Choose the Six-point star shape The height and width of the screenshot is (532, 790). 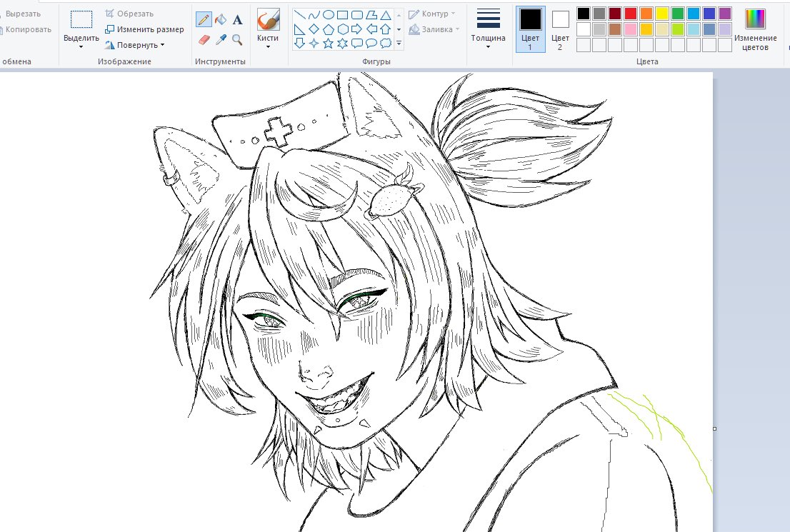(343, 44)
